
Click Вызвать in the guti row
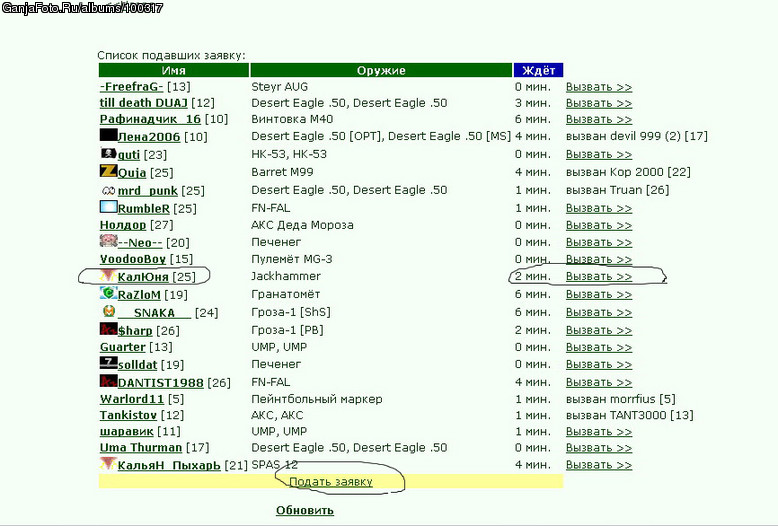(x=599, y=155)
